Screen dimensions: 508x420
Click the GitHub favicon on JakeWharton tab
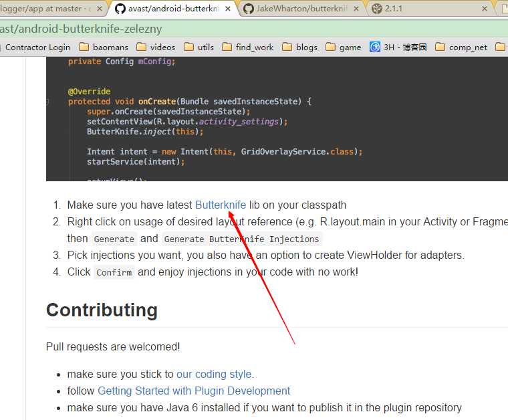[248, 9]
